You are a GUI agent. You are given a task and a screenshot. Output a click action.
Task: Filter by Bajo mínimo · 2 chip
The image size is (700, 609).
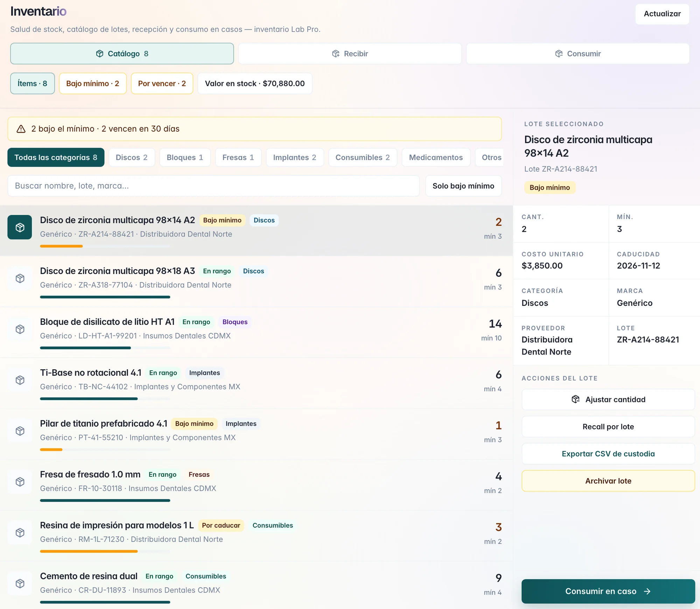[x=93, y=83]
